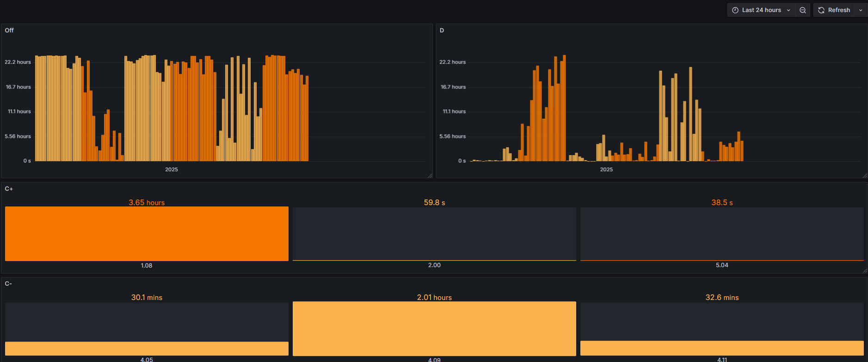
Task: Click the 30.1 mins bar in C-
Action: coord(147,348)
